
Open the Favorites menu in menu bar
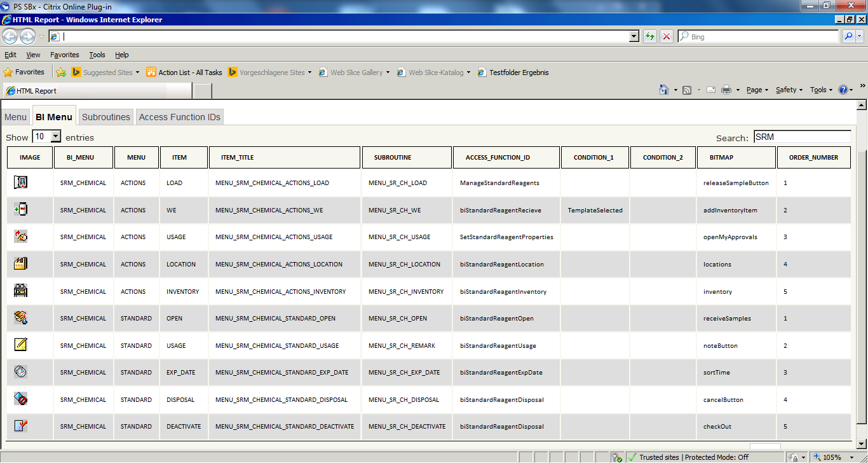pyautogui.click(x=65, y=55)
